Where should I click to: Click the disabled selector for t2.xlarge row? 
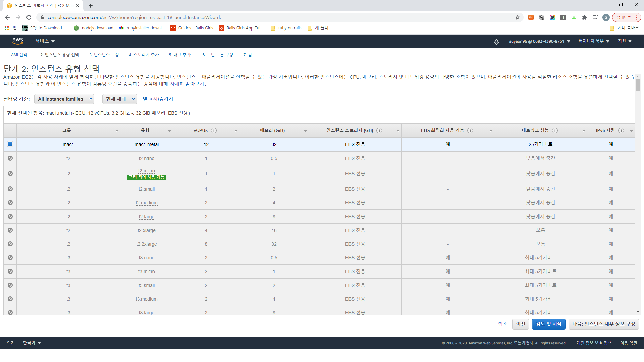tap(10, 230)
